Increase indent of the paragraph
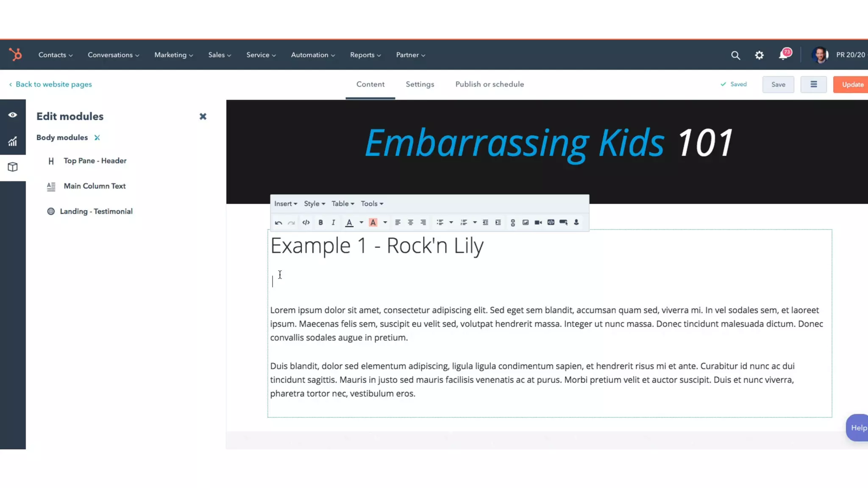This screenshot has height=488, width=868. [x=498, y=222]
